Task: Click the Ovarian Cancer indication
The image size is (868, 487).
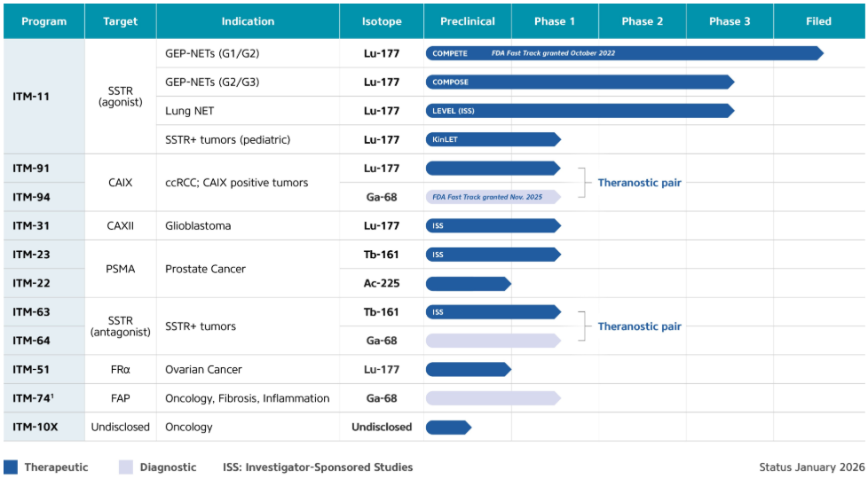Action: pos(203,369)
